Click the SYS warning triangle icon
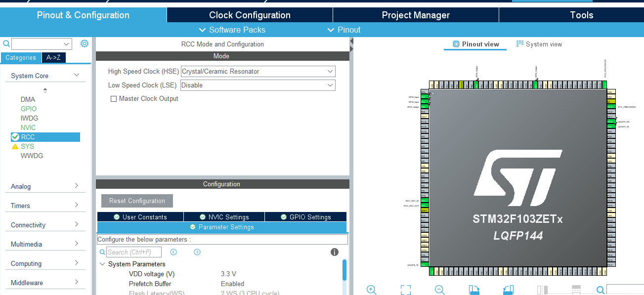The height and width of the screenshot is (295, 644). tap(15, 146)
